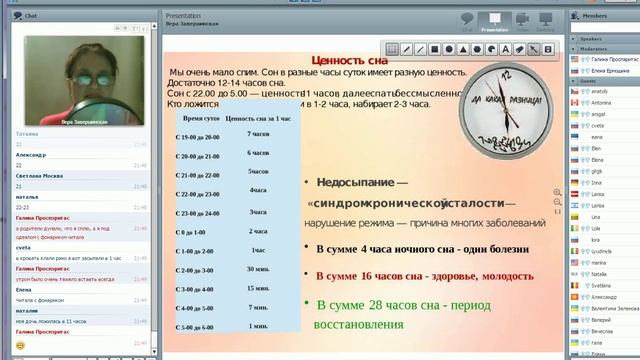The width and height of the screenshot is (640, 360).
Task: Select guest Александр in members list
Action: pos(605,297)
